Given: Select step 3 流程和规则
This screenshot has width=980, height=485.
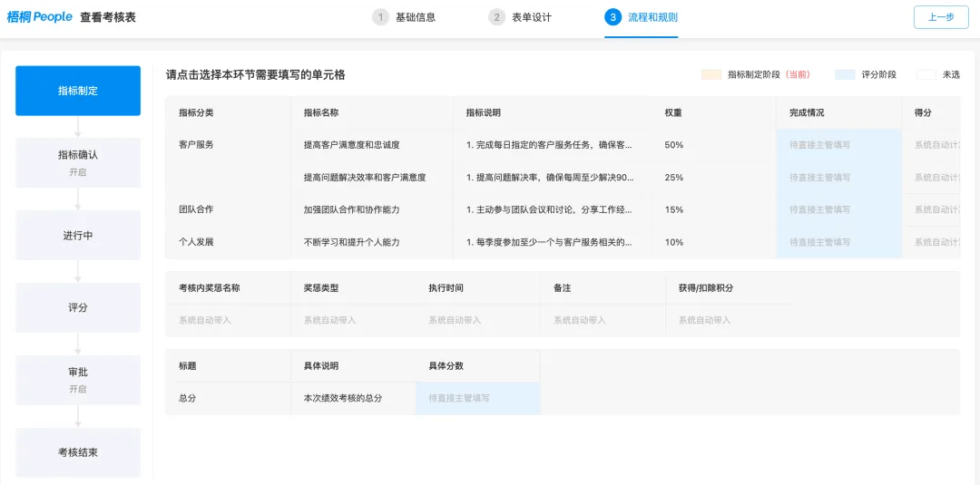Looking at the screenshot, I should point(642,17).
